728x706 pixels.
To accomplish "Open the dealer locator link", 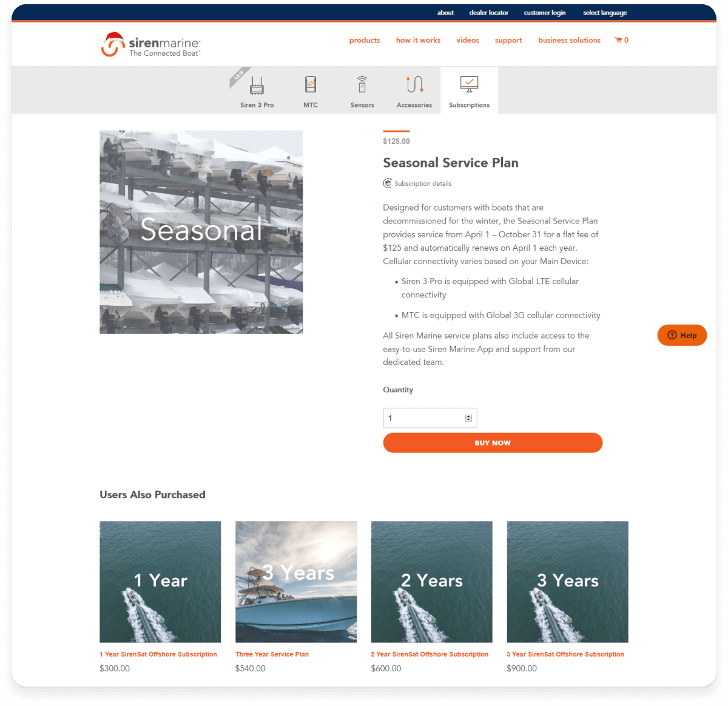I will (x=489, y=13).
